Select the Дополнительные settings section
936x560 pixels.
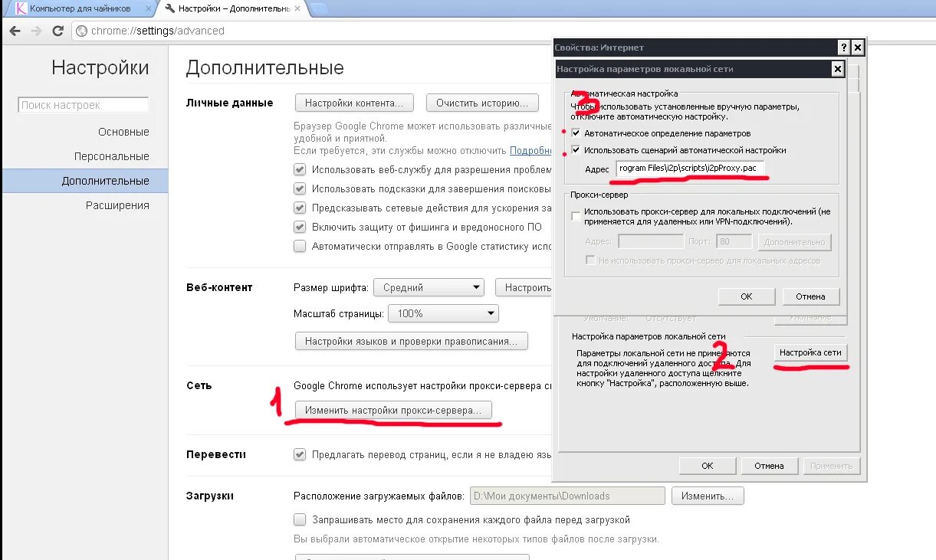[84, 181]
